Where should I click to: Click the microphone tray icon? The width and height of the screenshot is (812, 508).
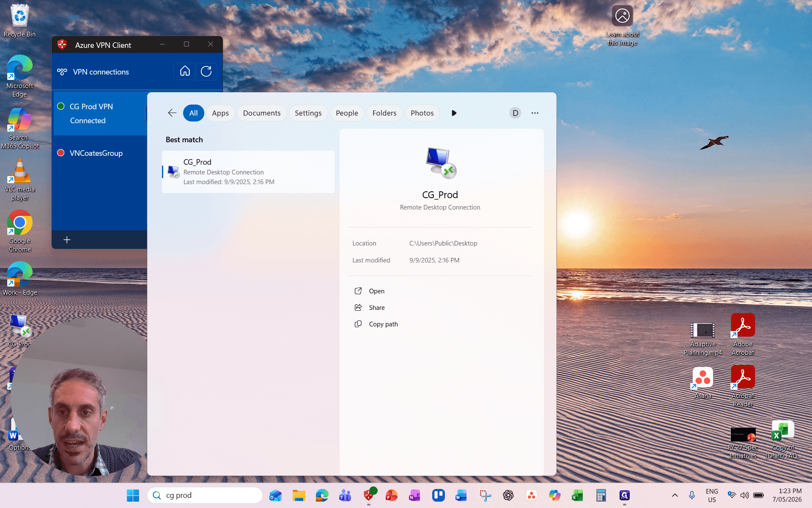(x=692, y=495)
